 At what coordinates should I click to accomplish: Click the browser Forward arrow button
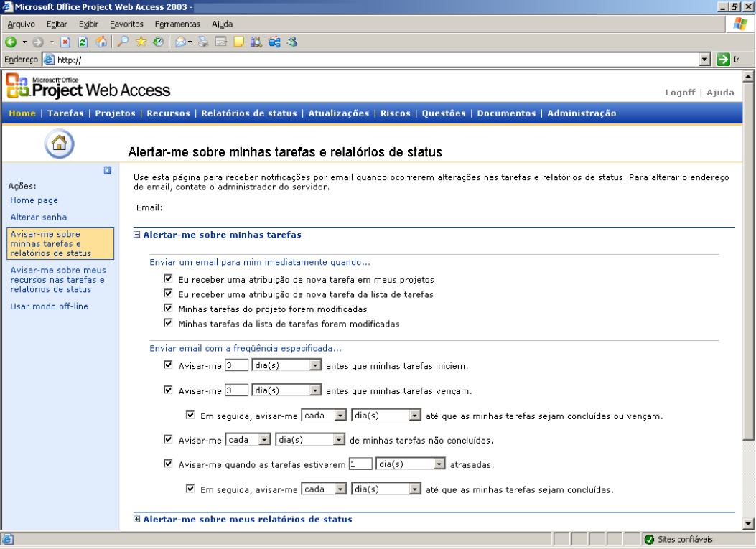point(37,42)
